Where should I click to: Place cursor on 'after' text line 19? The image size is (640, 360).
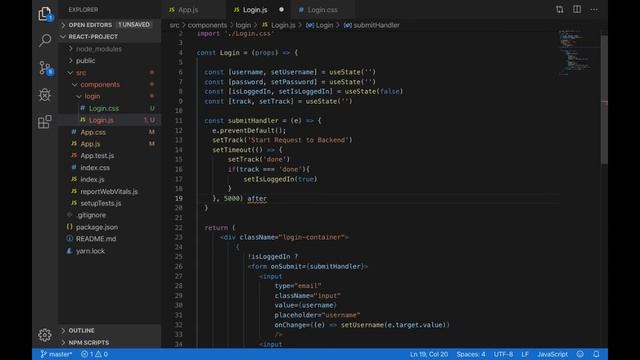click(x=257, y=198)
